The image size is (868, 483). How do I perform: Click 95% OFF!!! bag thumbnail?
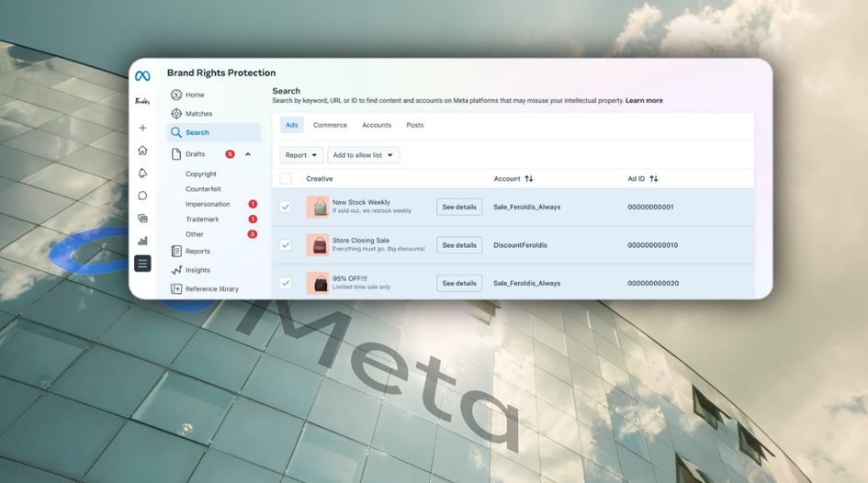[318, 283]
